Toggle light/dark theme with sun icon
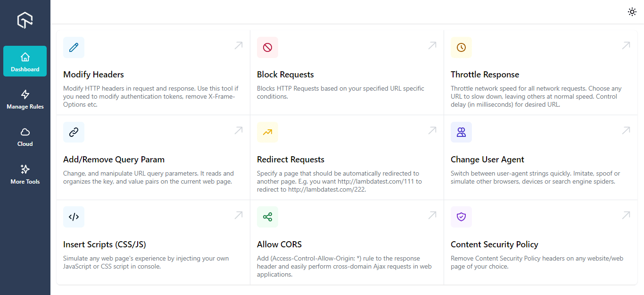The height and width of the screenshot is (295, 644). [632, 12]
